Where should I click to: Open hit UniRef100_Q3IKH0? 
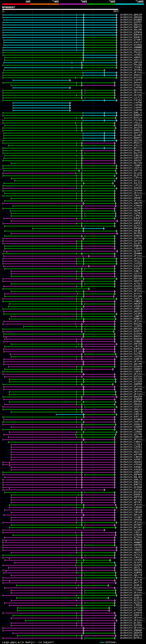[x=131, y=334]
